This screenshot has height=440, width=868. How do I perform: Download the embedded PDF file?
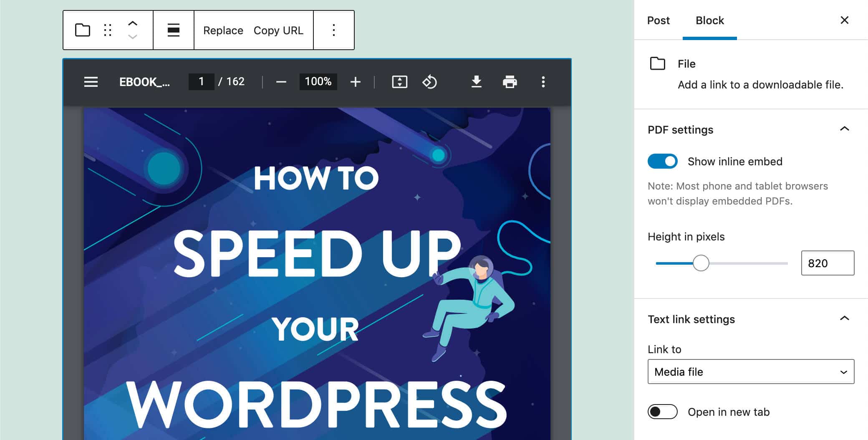476,82
